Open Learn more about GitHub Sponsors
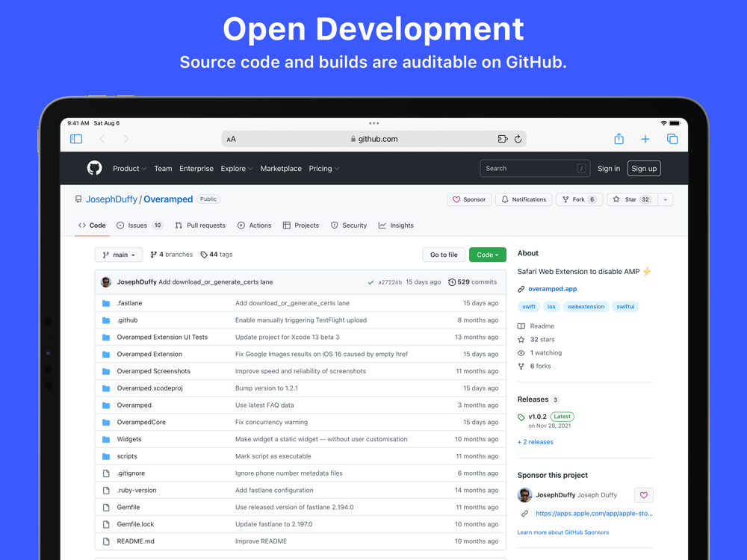747x560 pixels. (x=562, y=532)
